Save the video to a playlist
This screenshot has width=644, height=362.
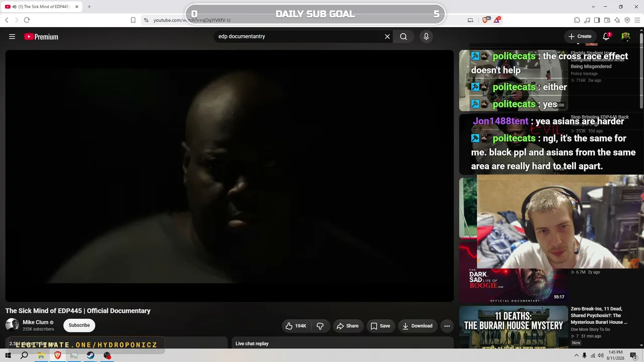tap(380, 326)
